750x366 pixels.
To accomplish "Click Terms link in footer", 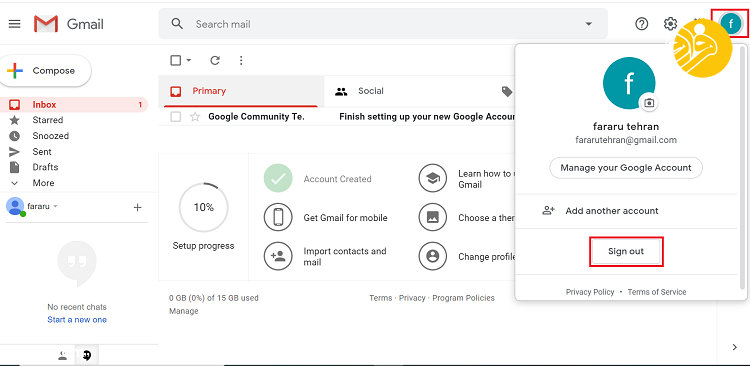I will coord(381,298).
